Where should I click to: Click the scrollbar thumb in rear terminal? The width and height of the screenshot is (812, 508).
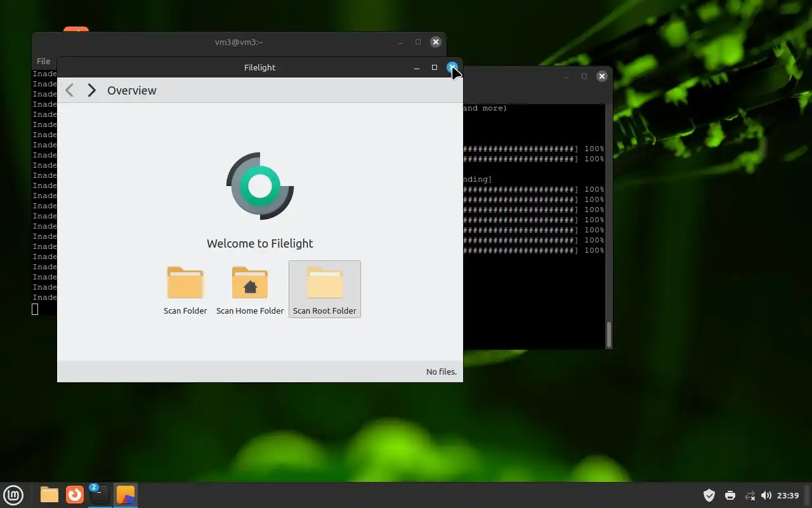(x=609, y=334)
